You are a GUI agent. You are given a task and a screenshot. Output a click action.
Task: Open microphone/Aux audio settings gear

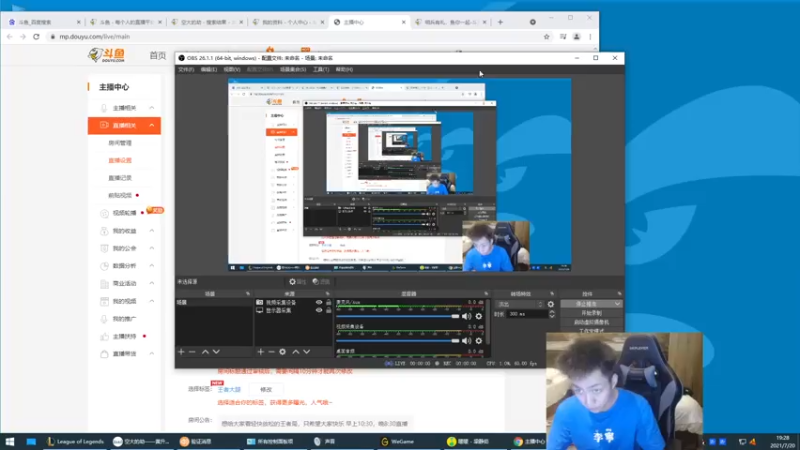[479, 316]
